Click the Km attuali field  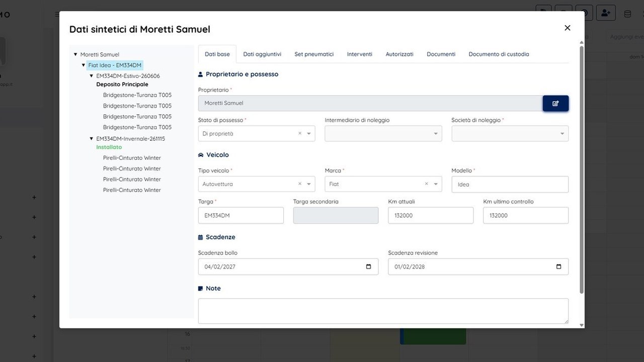point(431,215)
